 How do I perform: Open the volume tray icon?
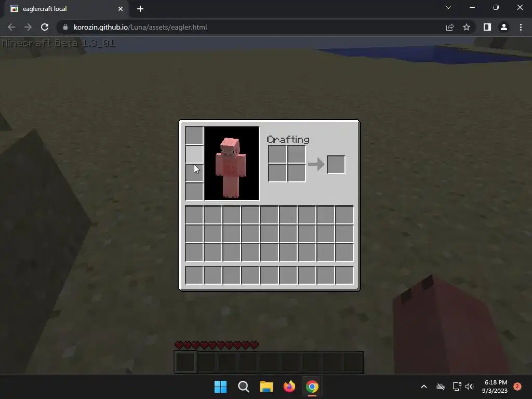coord(469,387)
